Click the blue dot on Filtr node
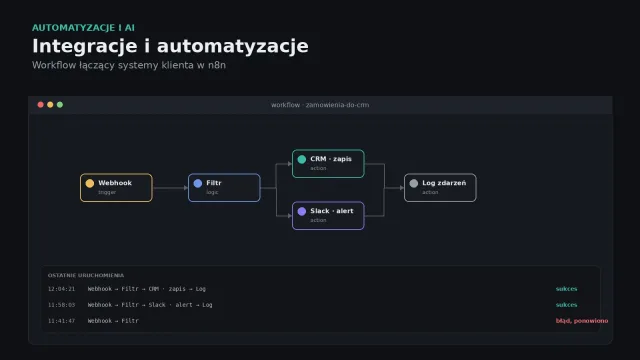 coord(198,183)
